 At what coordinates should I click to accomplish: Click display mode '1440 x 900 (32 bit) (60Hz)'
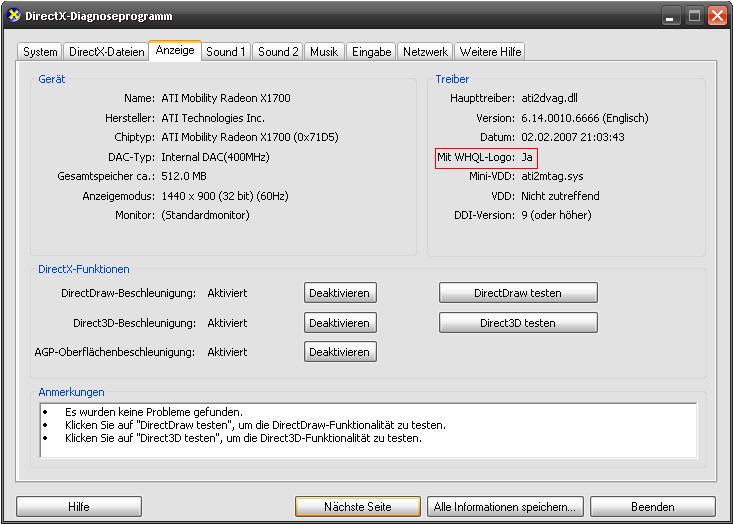coord(224,196)
